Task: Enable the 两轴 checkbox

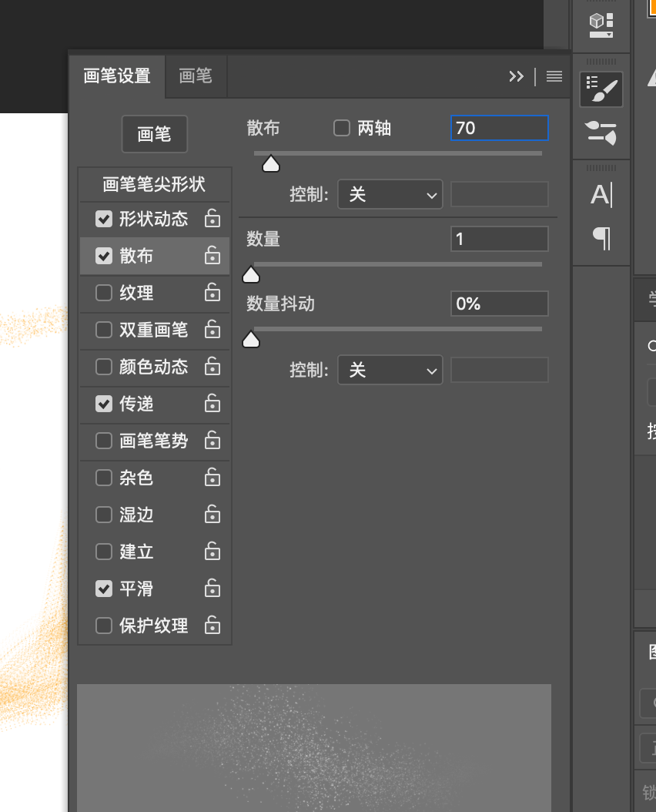Action: pos(342,128)
